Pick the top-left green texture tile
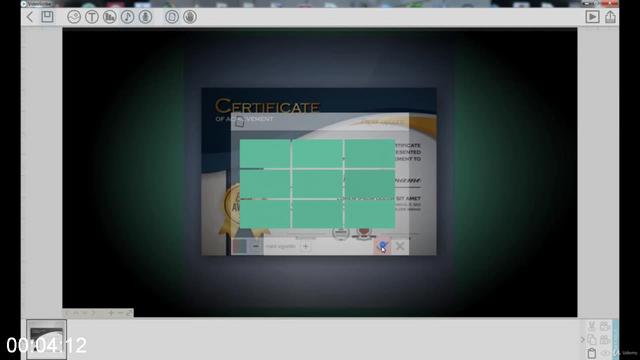 [x=265, y=153]
